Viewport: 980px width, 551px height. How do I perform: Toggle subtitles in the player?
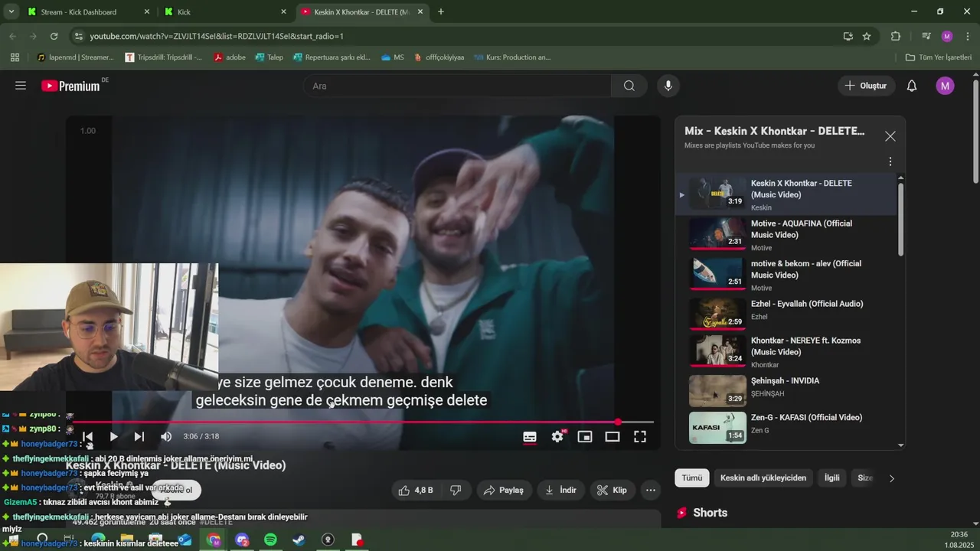[530, 436]
